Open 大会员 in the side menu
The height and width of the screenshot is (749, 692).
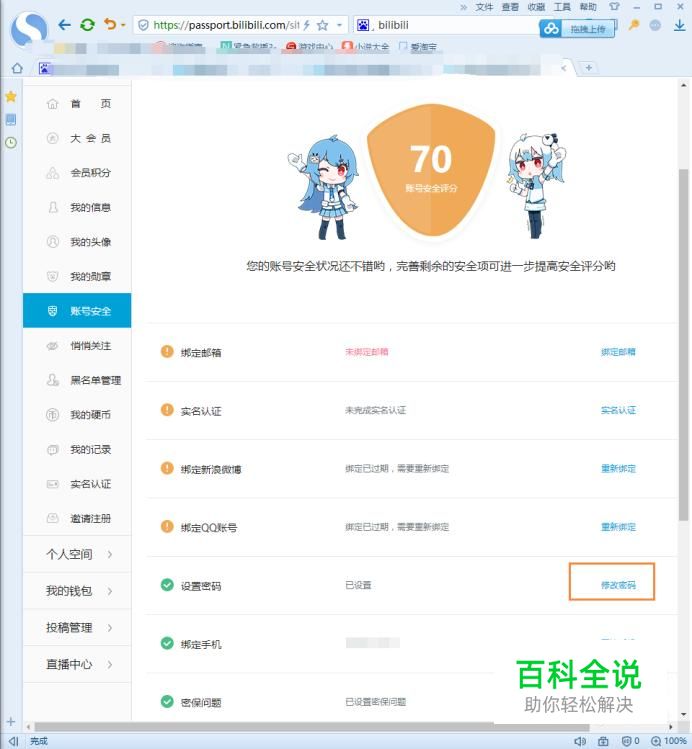click(x=77, y=138)
